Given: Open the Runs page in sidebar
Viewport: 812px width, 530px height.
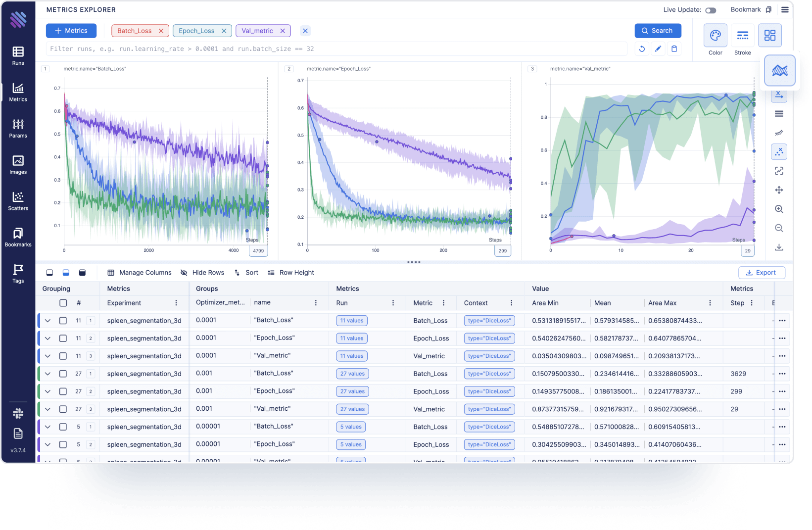Looking at the screenshot, I should [18, 55].
